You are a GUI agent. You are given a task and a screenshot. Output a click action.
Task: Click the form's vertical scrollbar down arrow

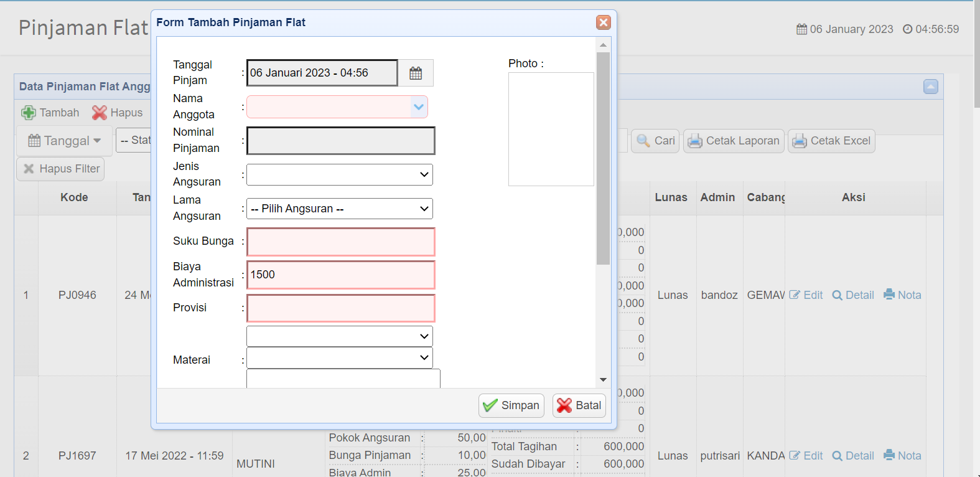tap(603, 380)
